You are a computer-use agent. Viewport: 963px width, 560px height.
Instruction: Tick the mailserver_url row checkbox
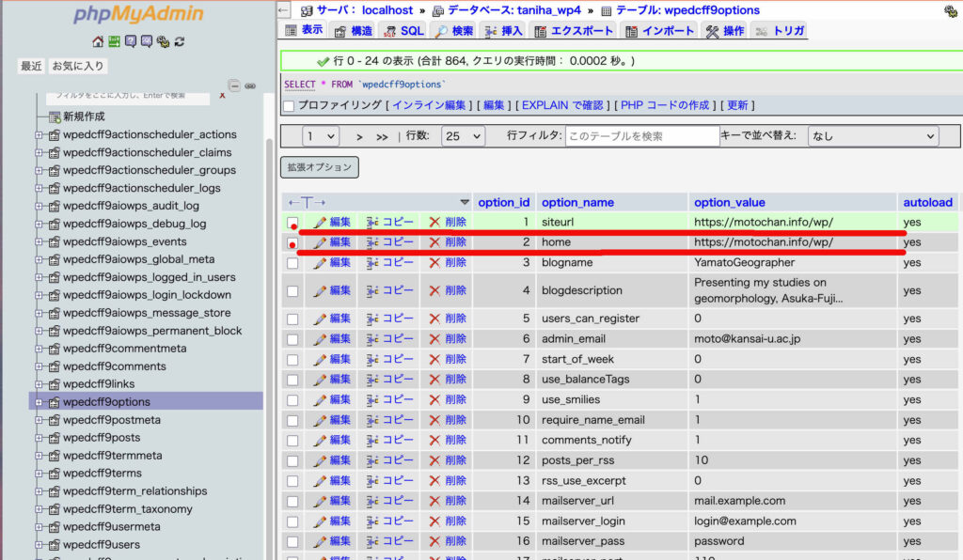click(292, 502)
